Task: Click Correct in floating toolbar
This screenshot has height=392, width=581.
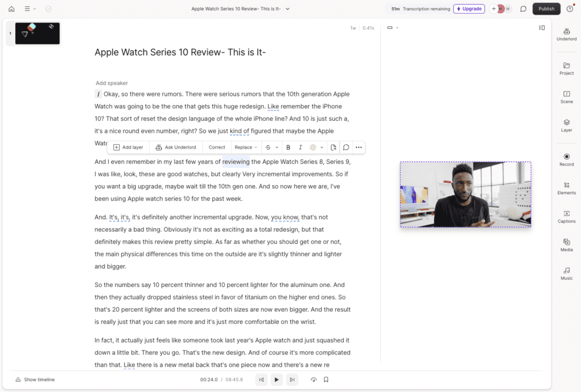Action: click(x=217, y=147)
